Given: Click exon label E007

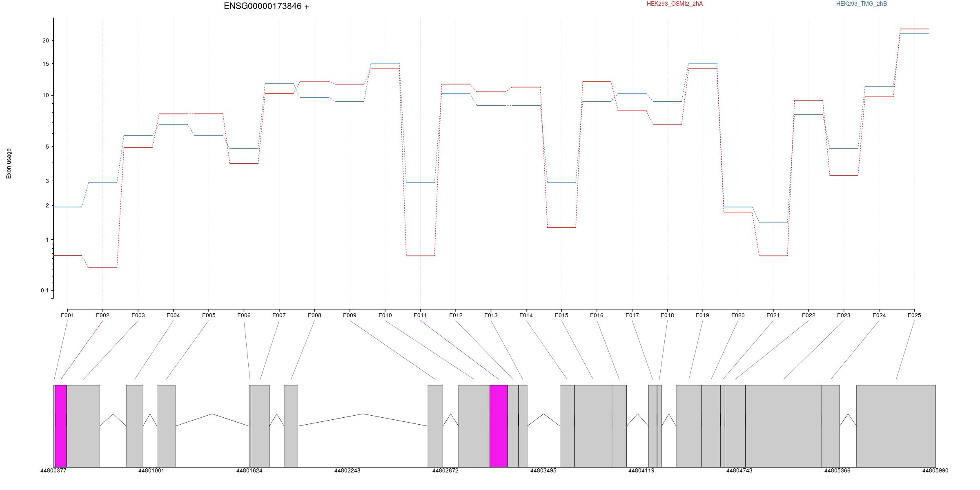Looking at the screenshot, I should click(279, 315).
